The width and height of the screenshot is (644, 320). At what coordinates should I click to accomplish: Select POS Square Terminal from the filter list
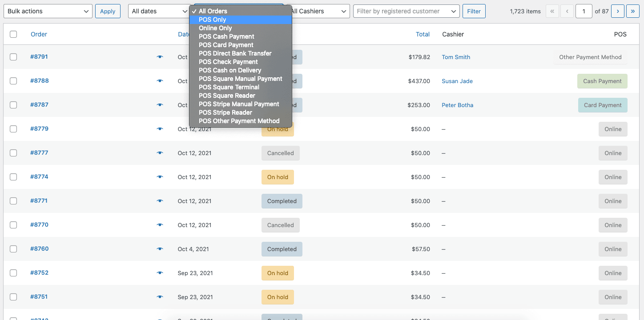coord(229,87)
